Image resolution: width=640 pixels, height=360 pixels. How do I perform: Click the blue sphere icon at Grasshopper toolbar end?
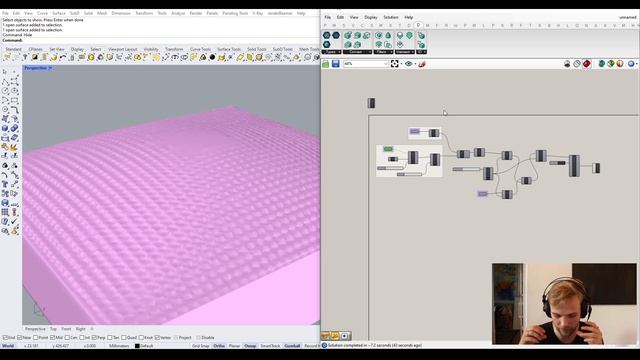[x=631, y=64]
